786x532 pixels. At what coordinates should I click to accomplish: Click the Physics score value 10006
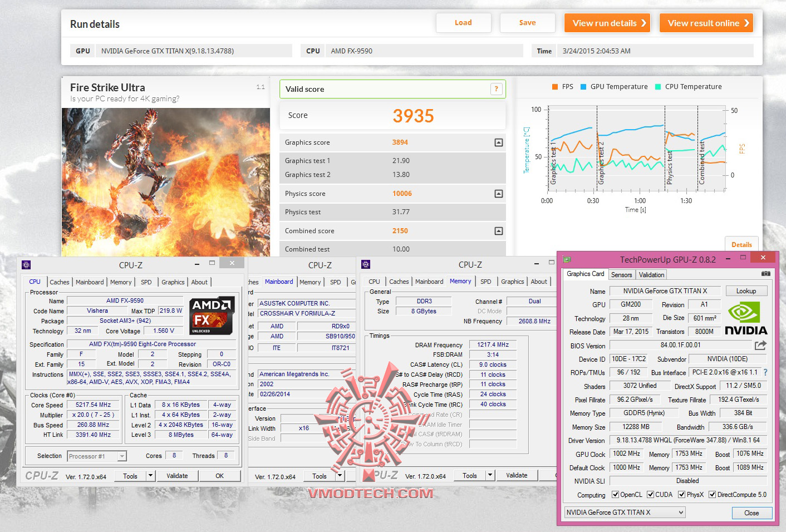402,194
